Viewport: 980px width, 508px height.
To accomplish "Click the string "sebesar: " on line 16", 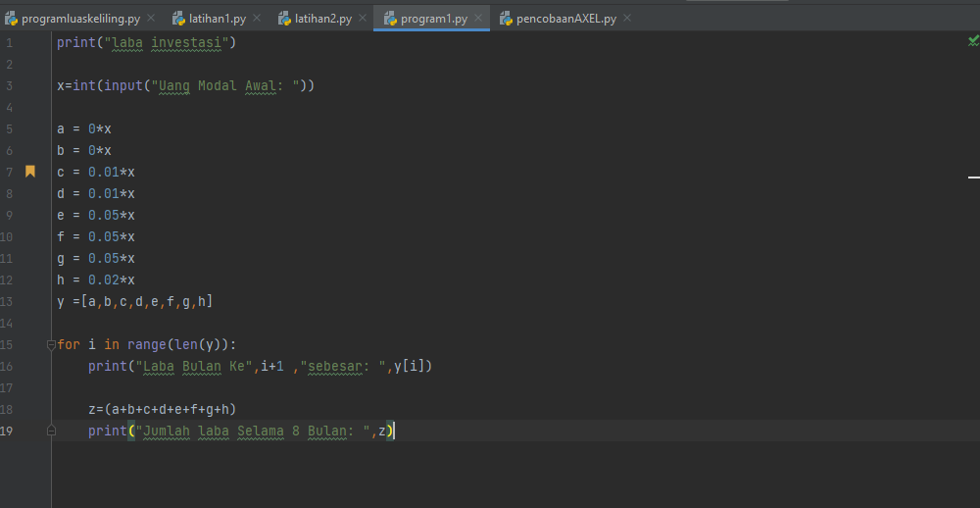I will [343, 366].
